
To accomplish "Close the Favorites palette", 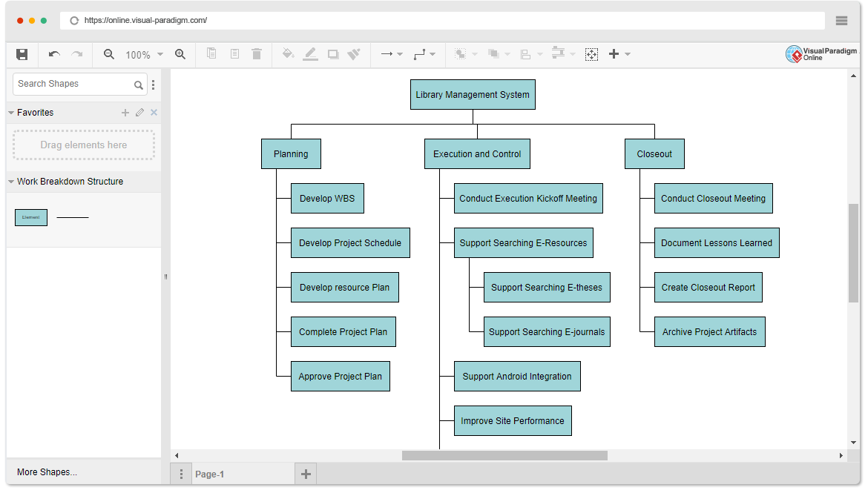I will point(154,113).
